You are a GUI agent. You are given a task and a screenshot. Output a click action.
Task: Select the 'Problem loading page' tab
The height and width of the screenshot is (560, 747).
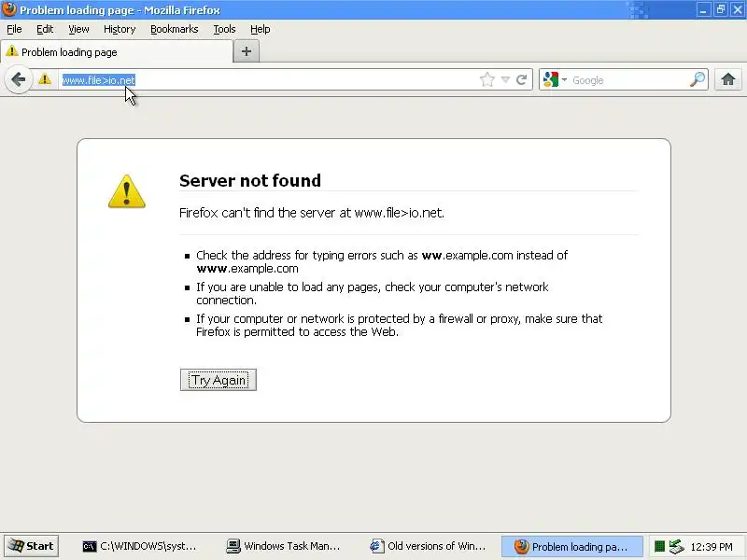(x=117, y=52)
